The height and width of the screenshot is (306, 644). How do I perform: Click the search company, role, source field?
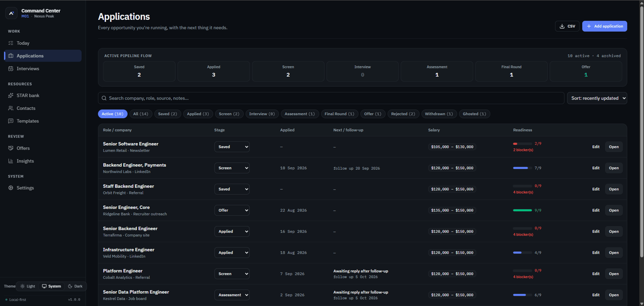click(x=331, y=98)
